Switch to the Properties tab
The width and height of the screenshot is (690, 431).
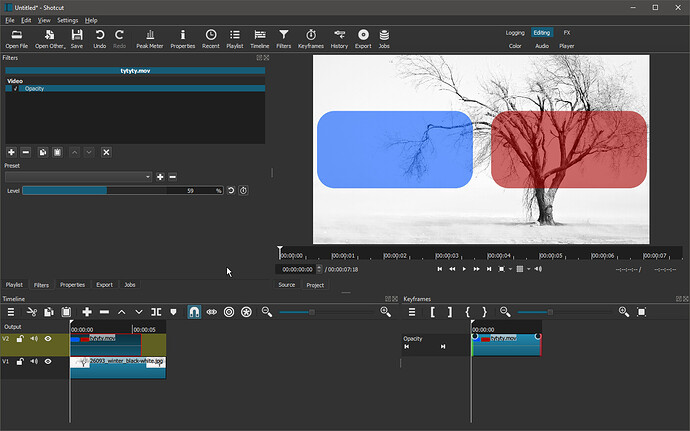(72, 285)
